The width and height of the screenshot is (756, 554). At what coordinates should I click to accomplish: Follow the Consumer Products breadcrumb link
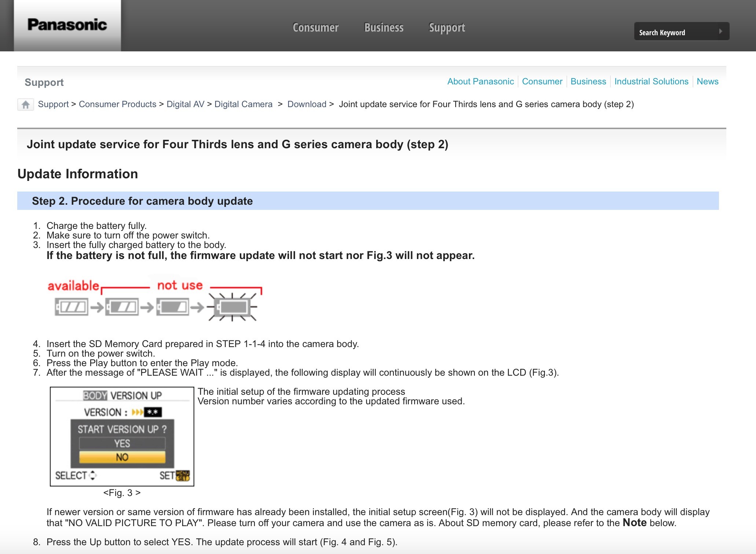(x=117, y=104)
